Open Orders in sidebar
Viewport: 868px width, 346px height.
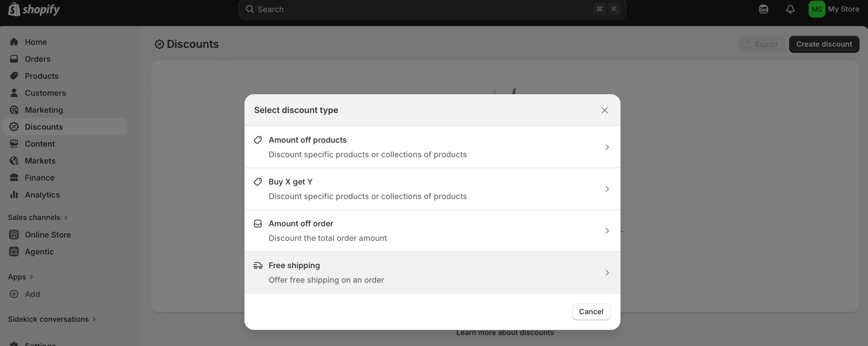point(65,59)
